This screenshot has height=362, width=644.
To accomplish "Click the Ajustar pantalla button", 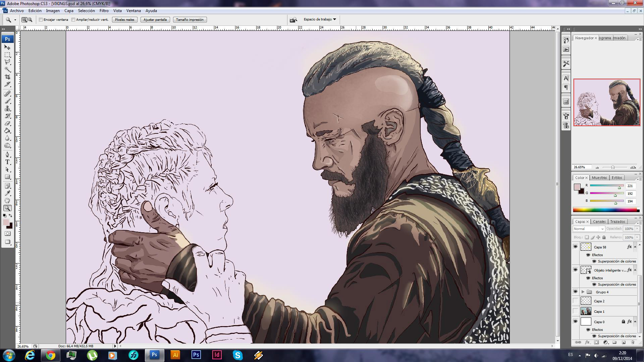I will coord(155,20).
